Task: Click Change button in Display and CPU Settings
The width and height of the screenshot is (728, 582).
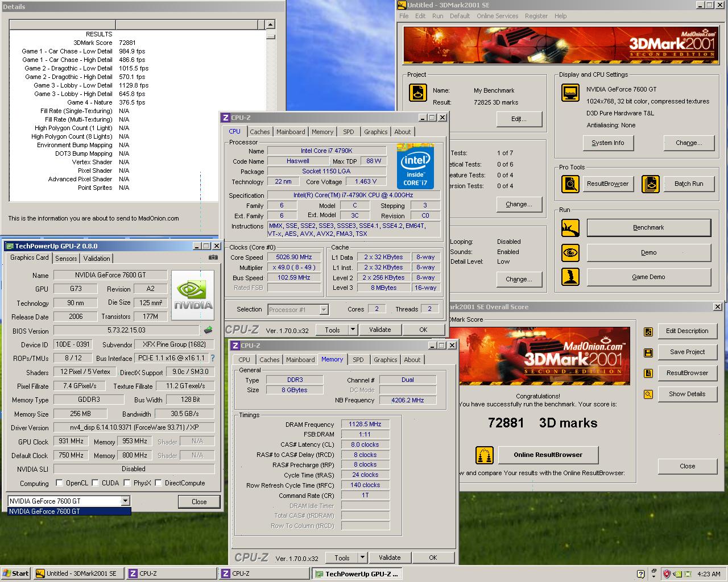Action: pyautogui.click(x=689, y=143)
